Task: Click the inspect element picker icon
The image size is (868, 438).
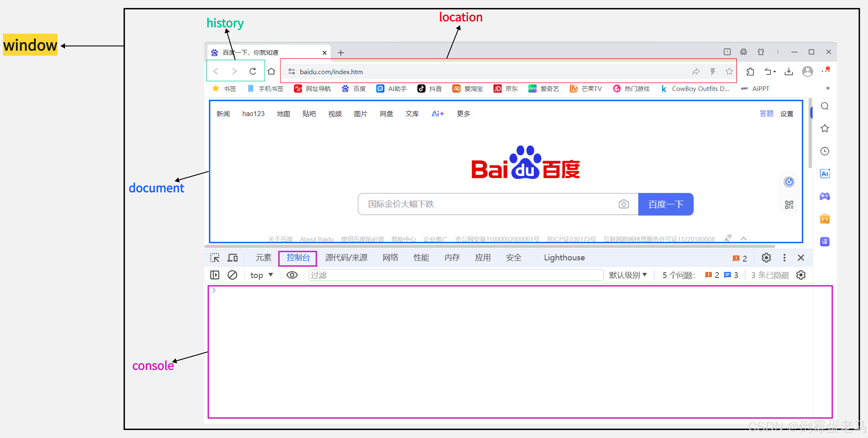Action: coord(215,258)
